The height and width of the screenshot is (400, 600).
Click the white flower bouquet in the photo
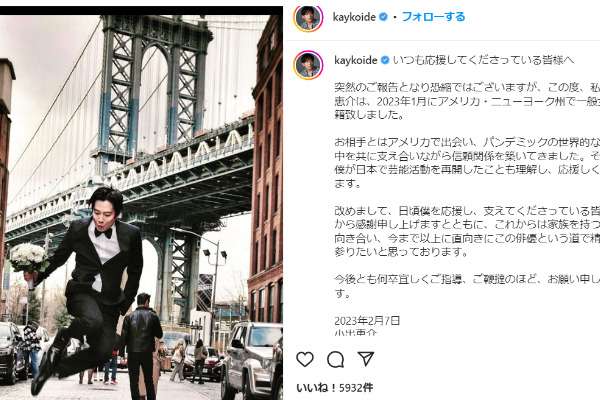click(x=28, y=258)
